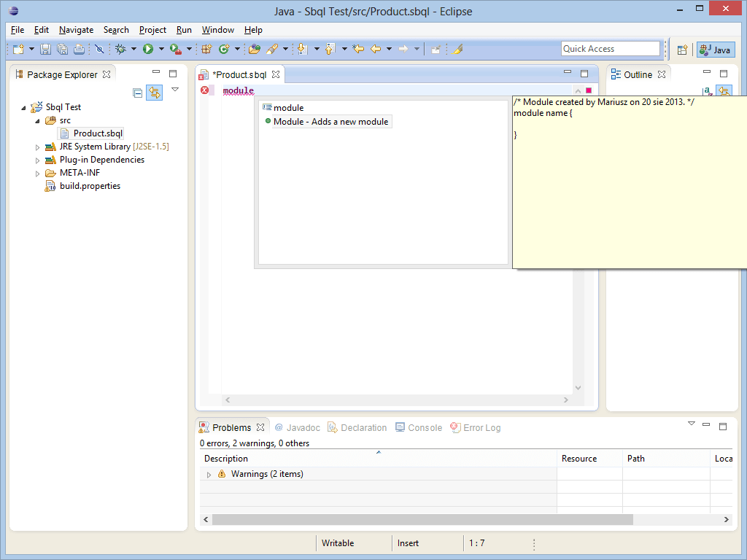This screenshot has width=747, height=560.
Task: Click the highlighter pen toolbar icon
Action: tap(457, 49)
